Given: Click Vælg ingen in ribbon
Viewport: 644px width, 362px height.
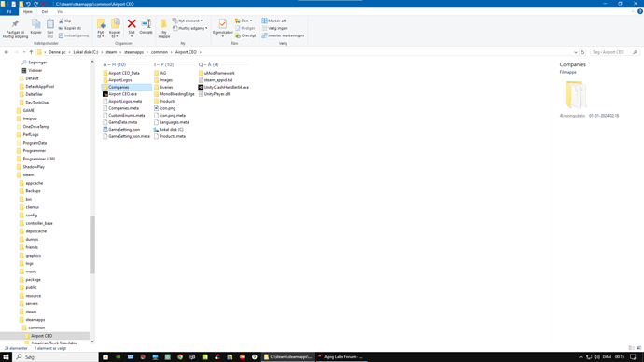Looking at the screenshot, I should tap(274, 28).
